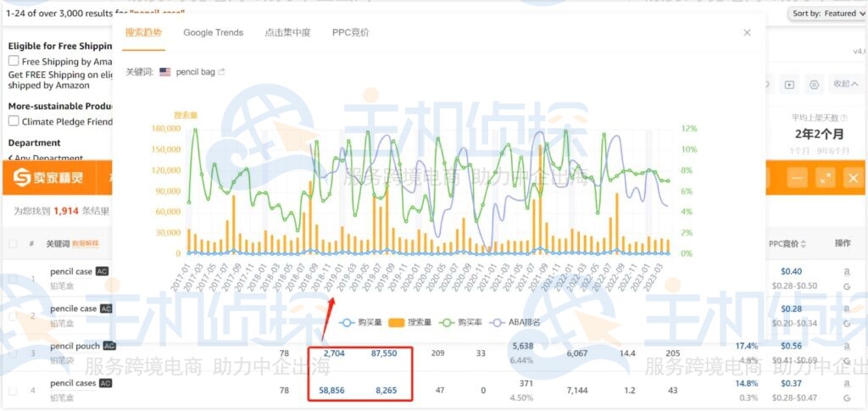Open the pencile case keyword
Screen dimensions: 868x411
coord(73,308)
